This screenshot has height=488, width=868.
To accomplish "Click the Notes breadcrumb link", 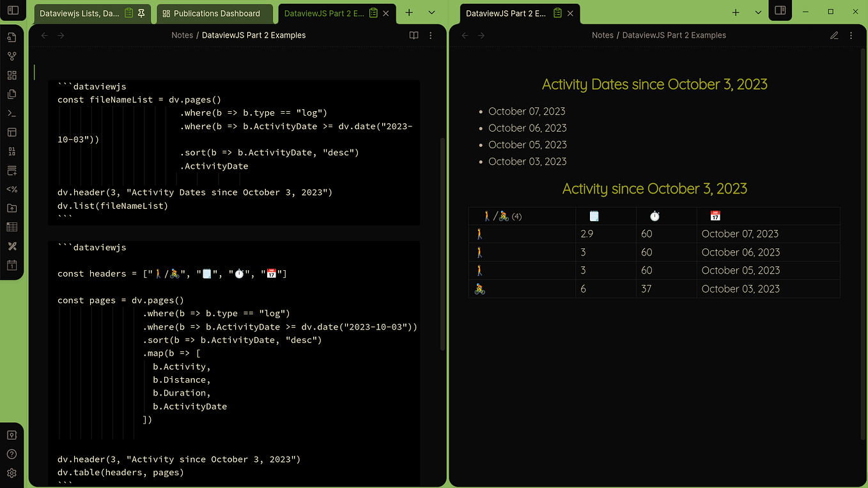I will pos(182,35).
